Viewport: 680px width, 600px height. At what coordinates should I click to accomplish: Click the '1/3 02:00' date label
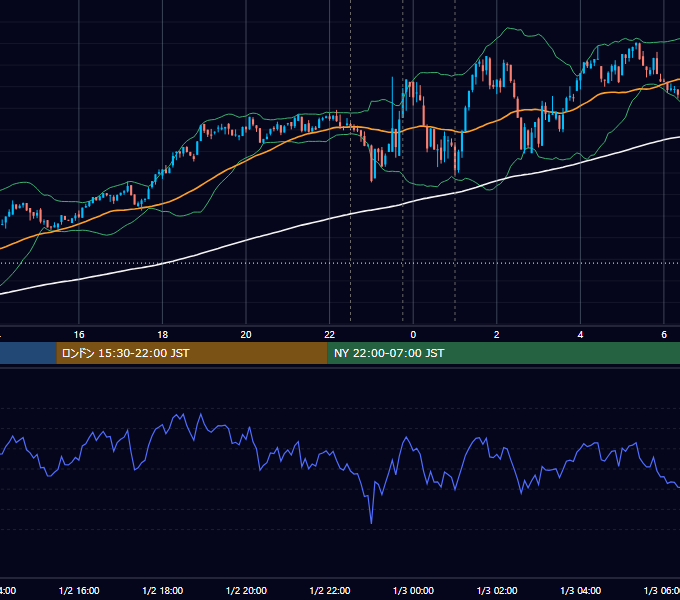[497, 590]
